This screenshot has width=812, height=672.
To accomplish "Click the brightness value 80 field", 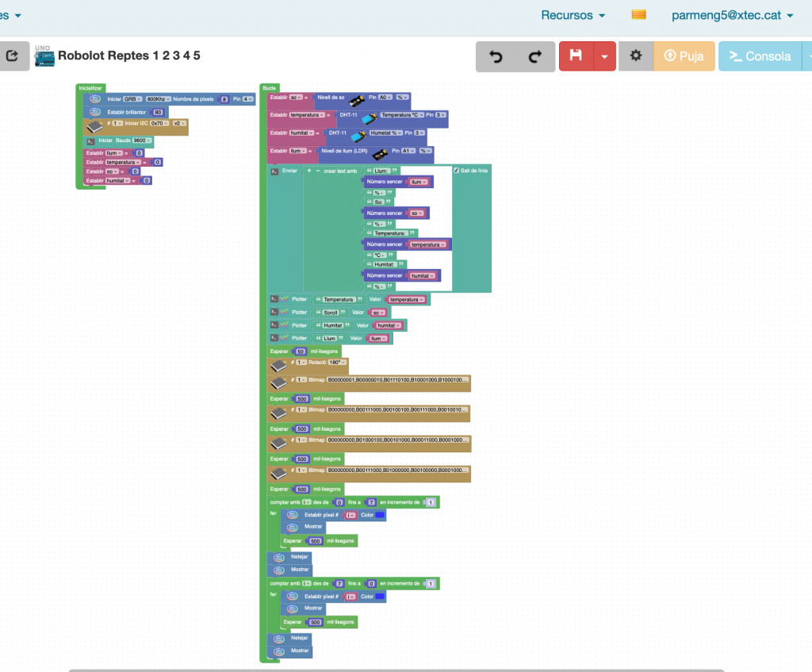I will pos(158,112).
